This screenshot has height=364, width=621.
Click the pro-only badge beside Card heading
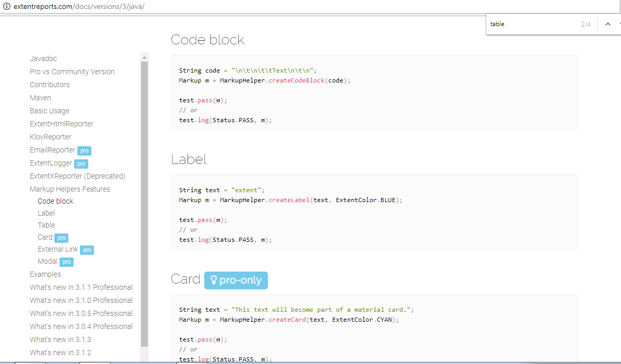pos(236,280)
